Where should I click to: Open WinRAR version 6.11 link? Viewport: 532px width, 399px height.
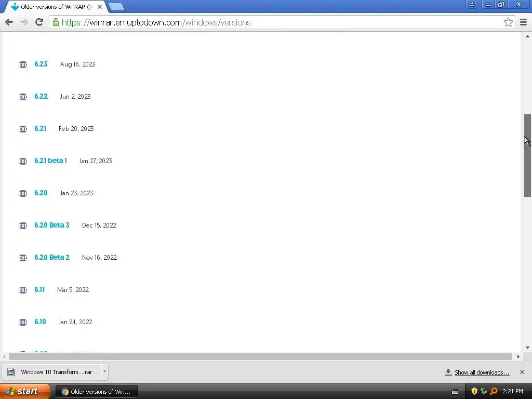point(39,290)
